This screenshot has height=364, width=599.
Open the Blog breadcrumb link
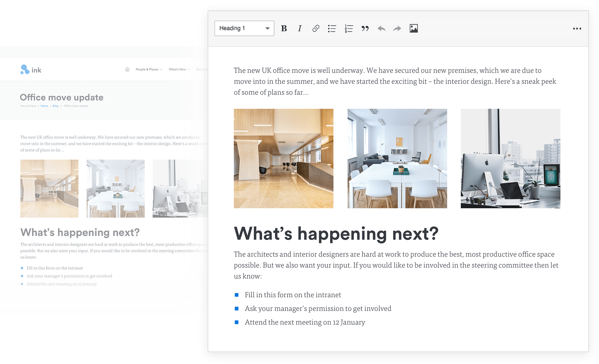[x=56, y=106]
